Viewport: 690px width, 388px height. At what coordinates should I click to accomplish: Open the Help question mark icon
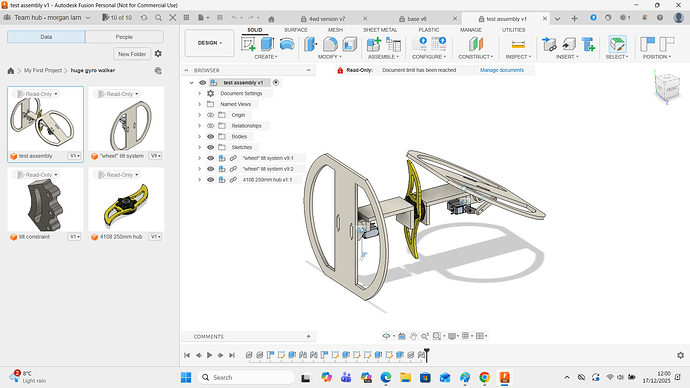tap(660, 18)
